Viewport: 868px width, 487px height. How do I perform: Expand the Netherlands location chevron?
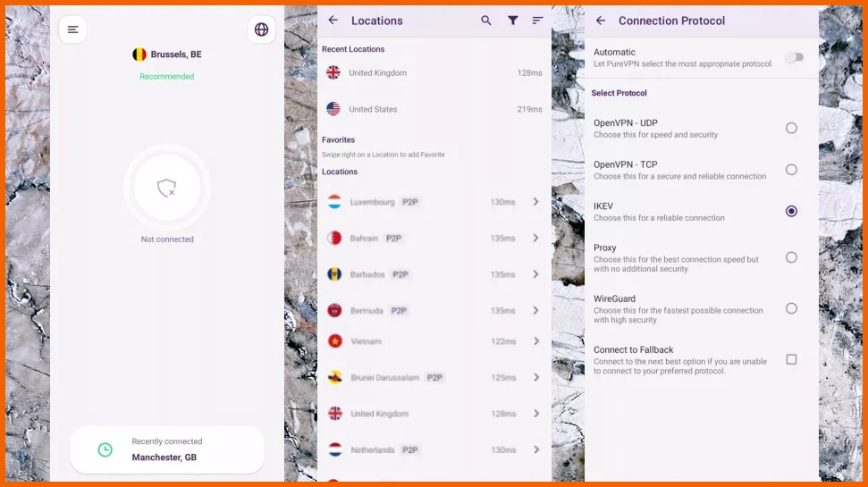[x=536, y=449]
